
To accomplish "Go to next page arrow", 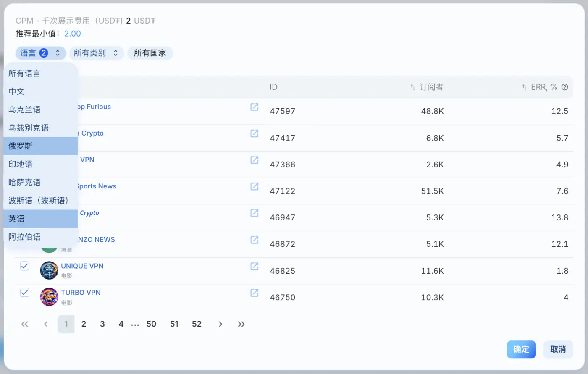I will pos(220,324).
